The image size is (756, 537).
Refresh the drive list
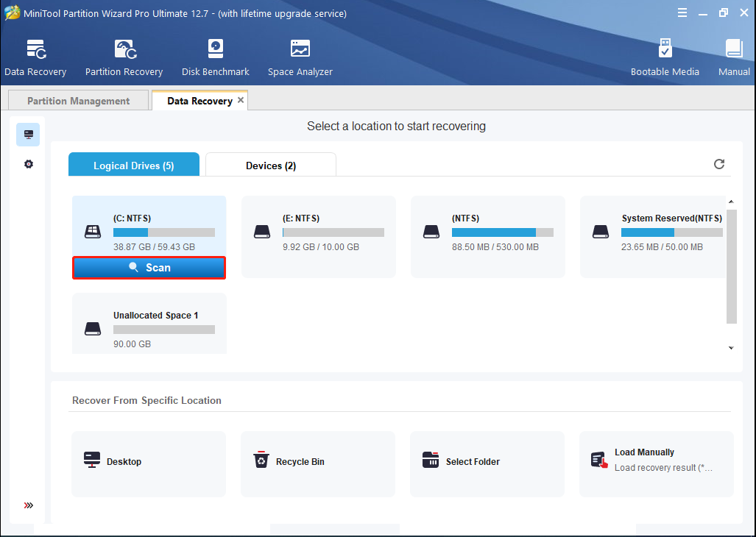pos(719,164)
